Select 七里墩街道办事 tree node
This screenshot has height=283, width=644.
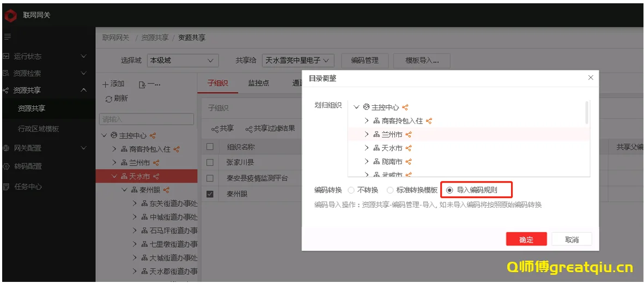[x=173, y=244]
